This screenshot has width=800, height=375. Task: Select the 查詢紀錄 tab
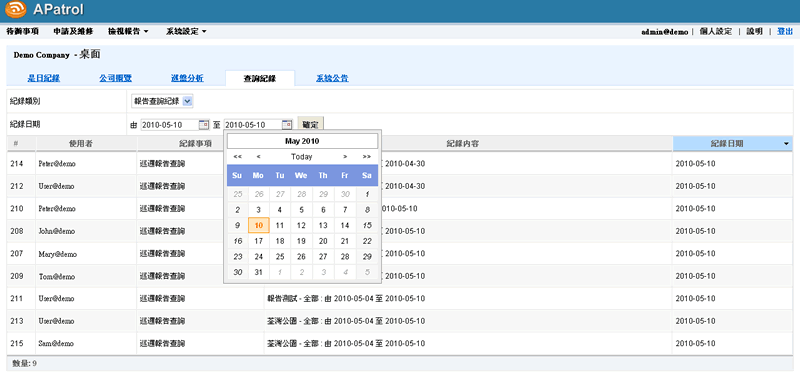(x=260, y=78)
